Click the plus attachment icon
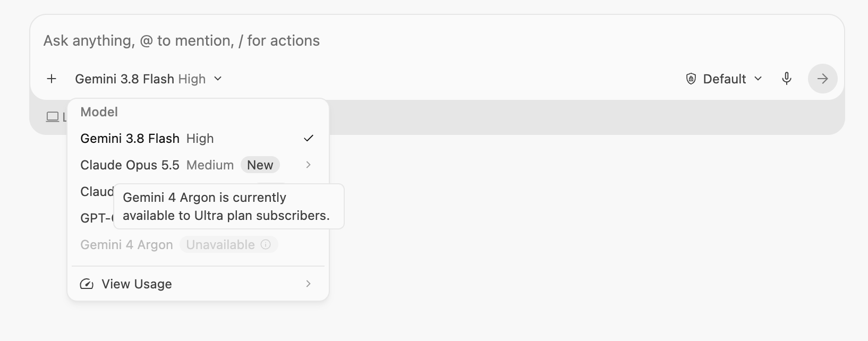The width and height of the screenshot is (868, 341). pyautogui.click(x=52, y=79)
